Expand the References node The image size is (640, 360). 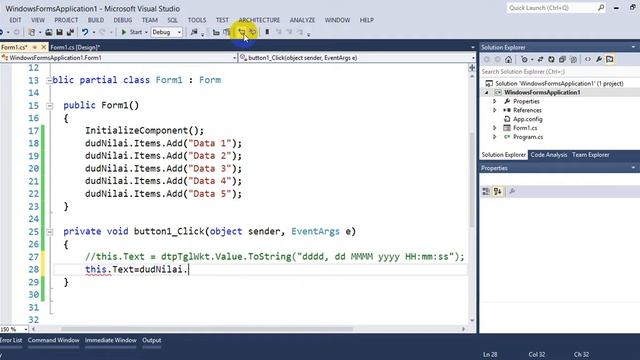pos(495,110)
